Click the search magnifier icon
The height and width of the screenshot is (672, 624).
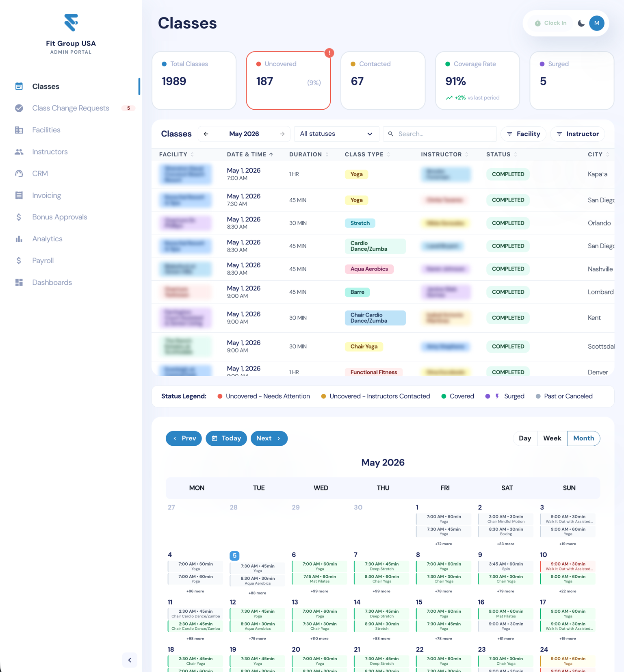click(391, 134)
